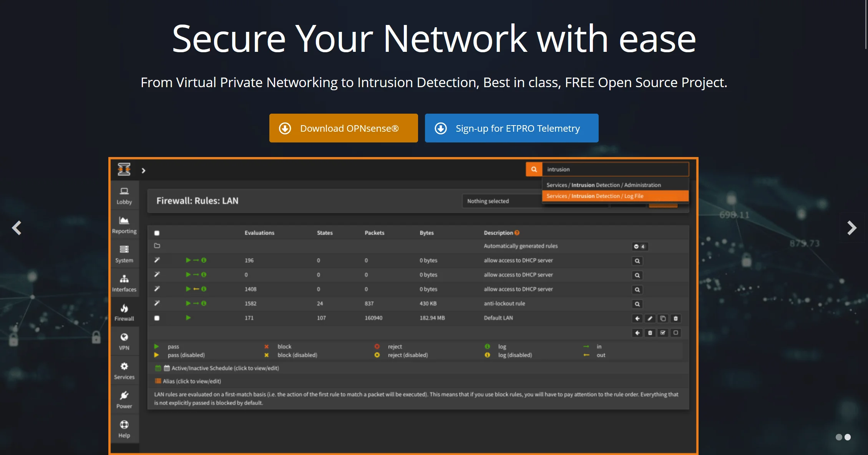This screenshot has height=455, width=868.
Task: Click the search field containing intrusion
Action: 615,169
